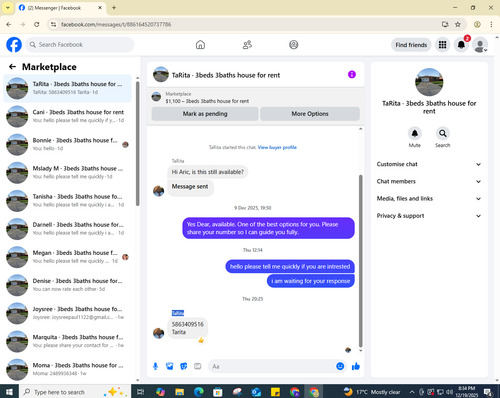Image resolution: width=500 pixels, height=398 pixels.
Task: Open the Darnell conversation
Action: tap(67, 229)
